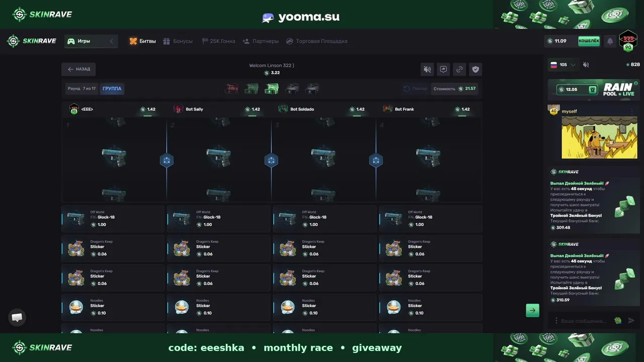The height and width of the screenshot is (362, 644).
Task: Click the share battle icon
Action: 443,69
